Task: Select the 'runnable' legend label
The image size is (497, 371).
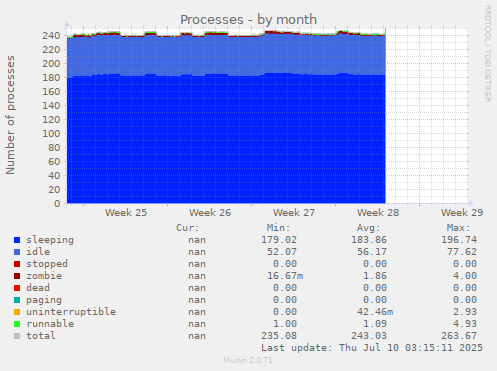Action: coord(50,324)
